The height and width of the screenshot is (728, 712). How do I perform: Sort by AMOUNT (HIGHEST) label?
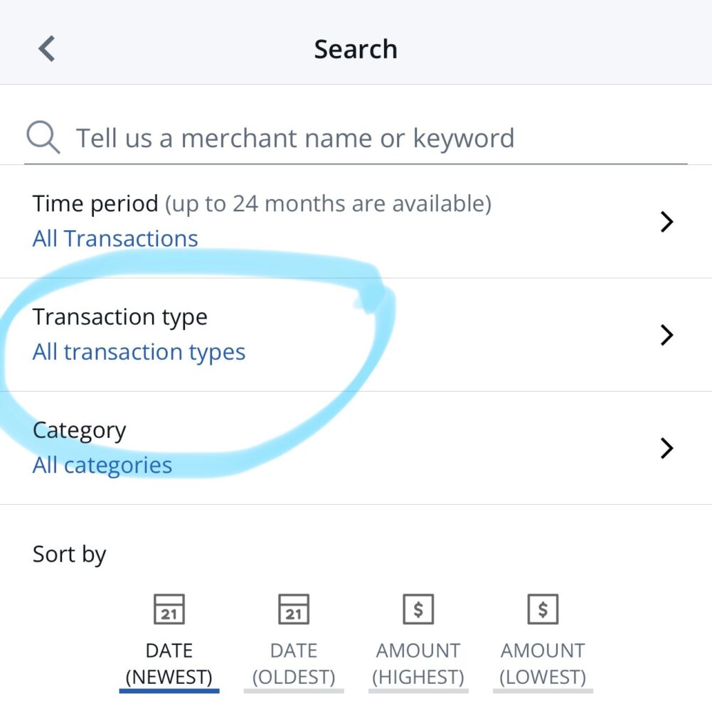(418, 663)
